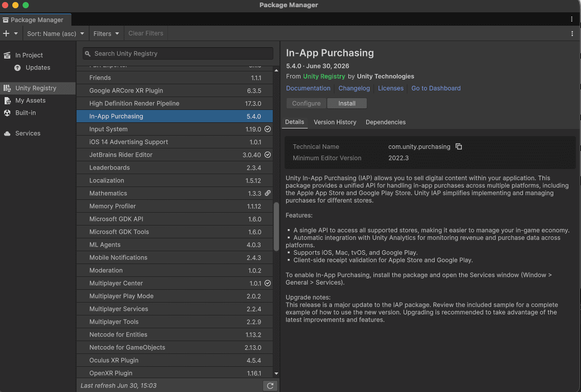Click the Go to Dashboard link
Screen dimensions: 581x392
pyautogui.click(x=436, y=88)
